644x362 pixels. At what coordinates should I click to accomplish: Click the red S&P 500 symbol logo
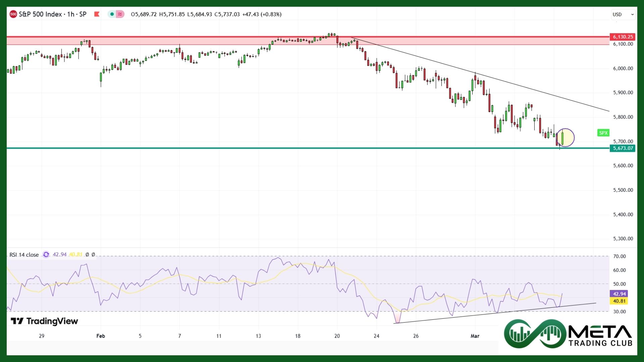pyautogui.click(x=13, y=14)
